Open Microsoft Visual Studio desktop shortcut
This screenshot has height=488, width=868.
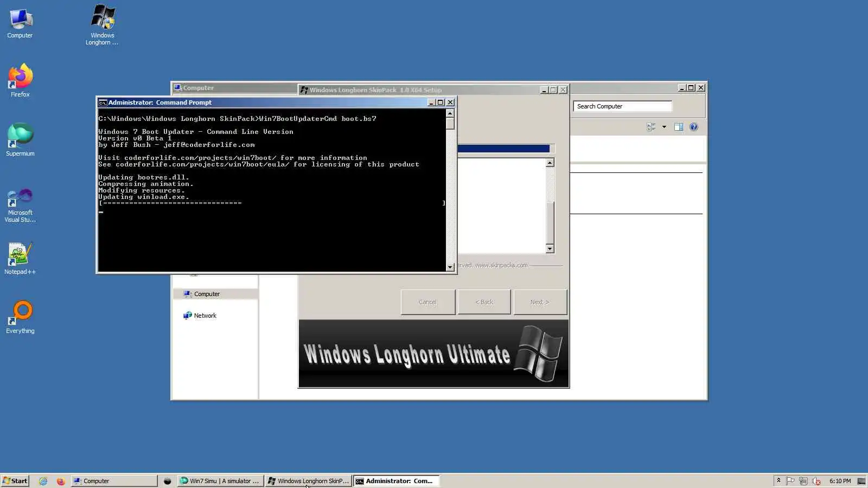pos(20,206)
